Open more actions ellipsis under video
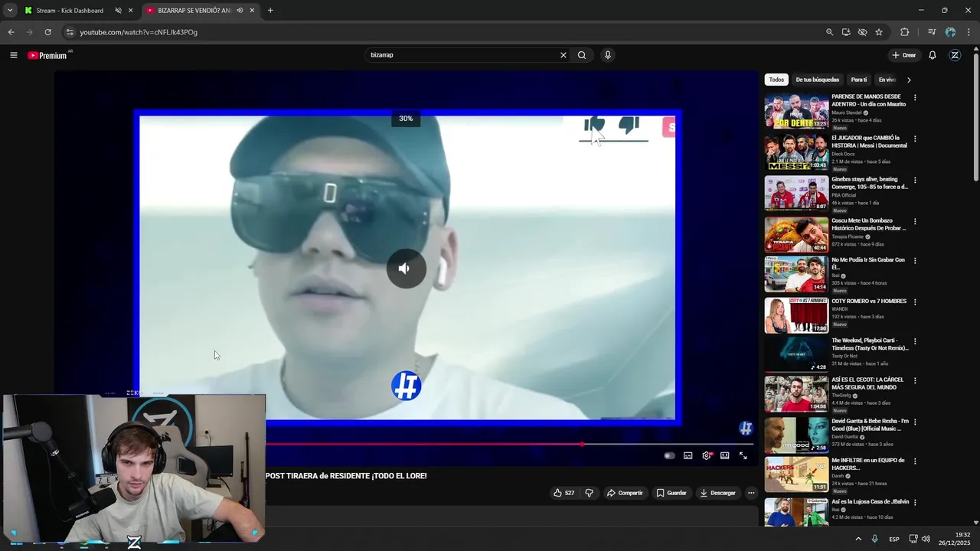This screenshot has width=980, height=551. (751, 493)
